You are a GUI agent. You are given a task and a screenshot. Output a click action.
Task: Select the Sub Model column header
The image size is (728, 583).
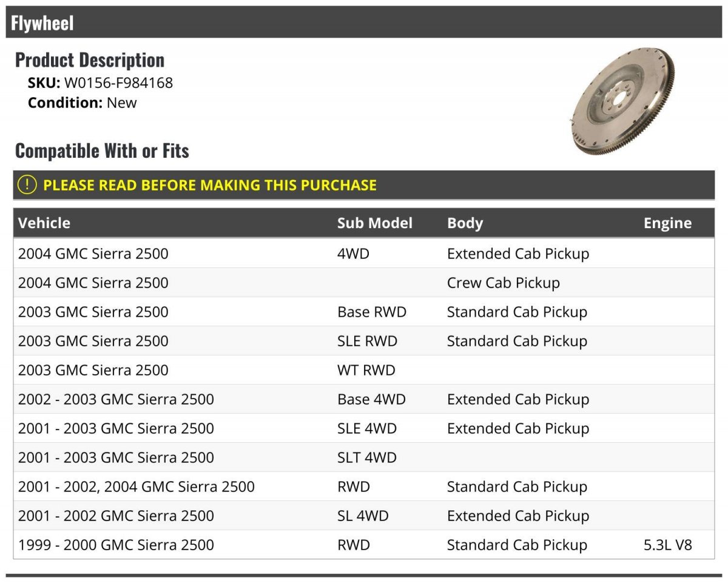pyautogui.click(x=374, y=223)
